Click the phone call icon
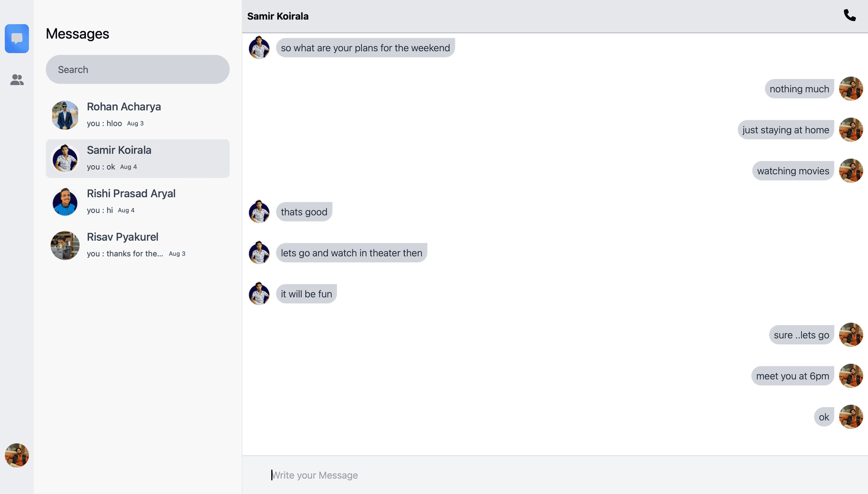Viewport: 868px width, 494px height. (849, 15)
